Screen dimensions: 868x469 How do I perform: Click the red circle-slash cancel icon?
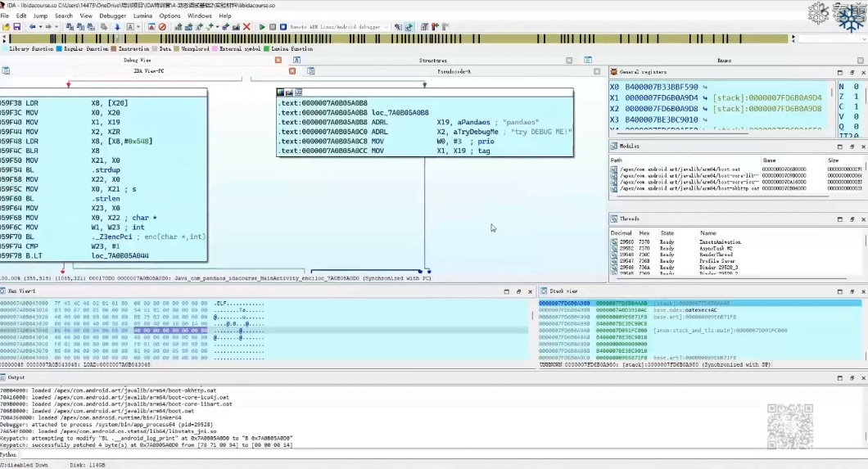162,26
